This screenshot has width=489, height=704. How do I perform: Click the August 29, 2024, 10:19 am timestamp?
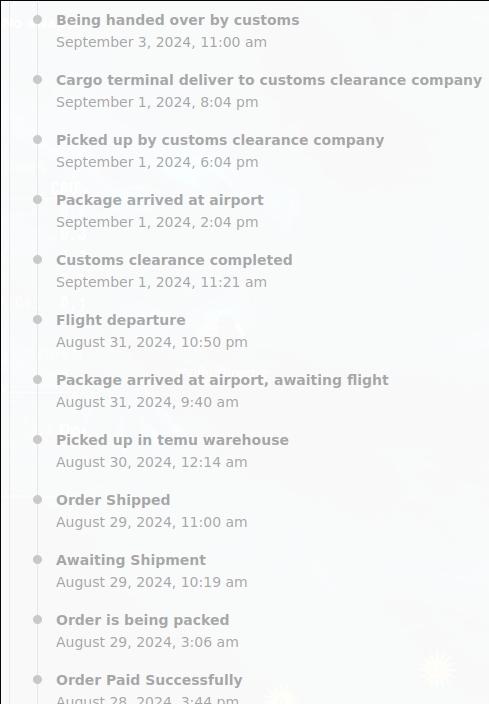(x=152, y=582)
